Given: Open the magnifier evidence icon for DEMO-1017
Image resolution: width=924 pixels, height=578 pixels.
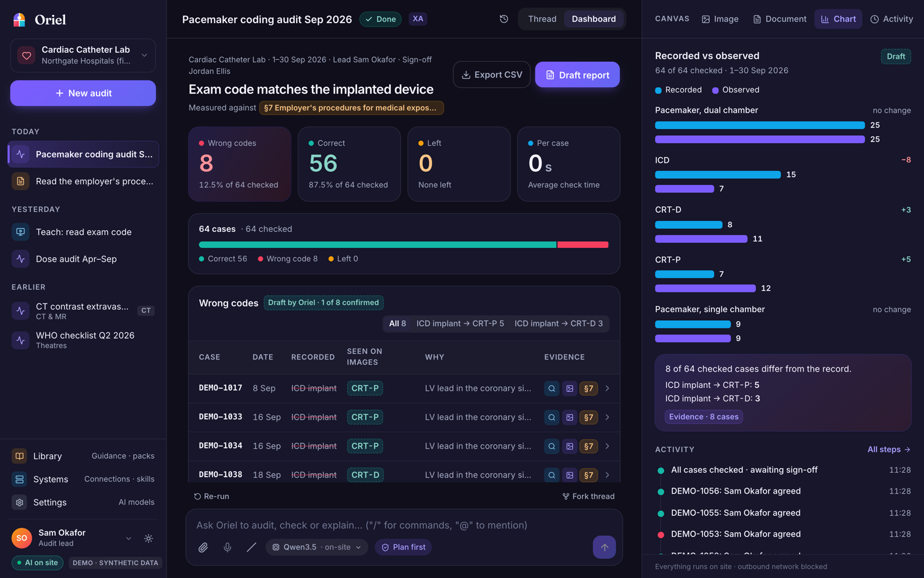Looking at the screenshot, I should coord(552,388).
